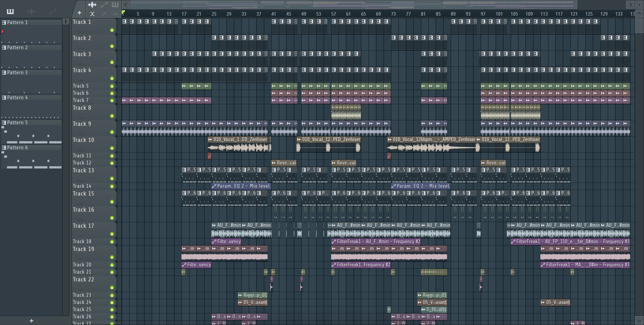
Task: Toggle the Track 20 mute LED
Action: pyautogui.click(x=112, y=265)
